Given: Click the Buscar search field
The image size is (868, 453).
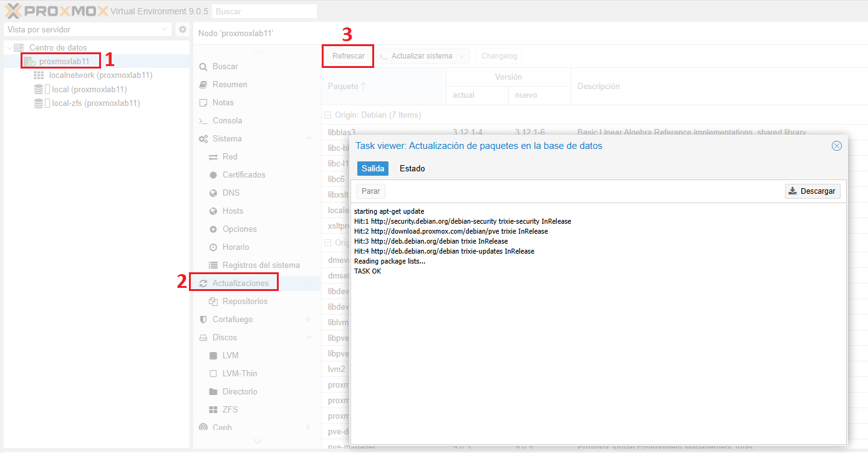Looking at the screenshot, I should [264, 11].
